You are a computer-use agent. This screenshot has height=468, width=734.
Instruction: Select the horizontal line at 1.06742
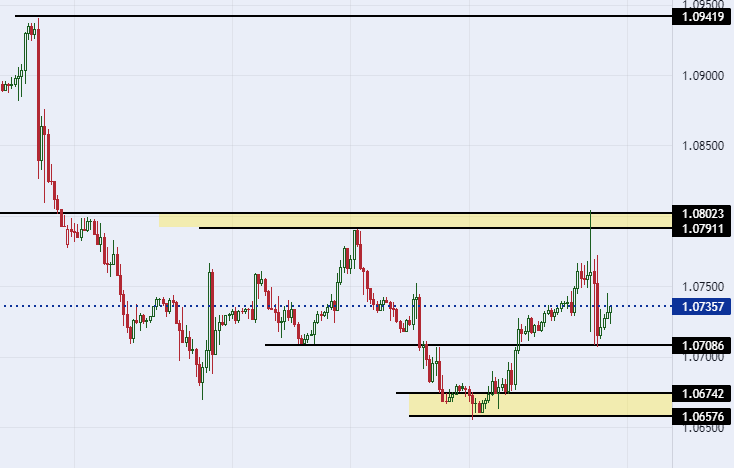pos(534,393)
